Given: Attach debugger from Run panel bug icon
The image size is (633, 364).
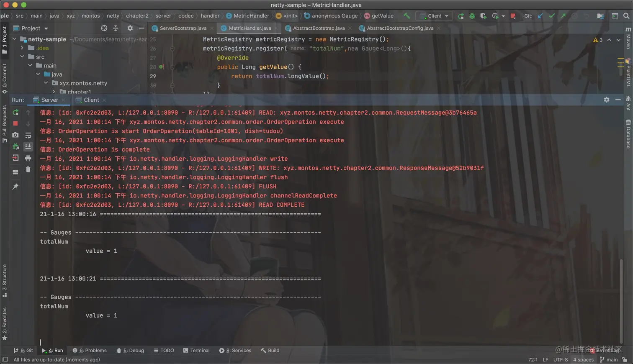Looking at the screenshot, I should (x=15, y=146).
